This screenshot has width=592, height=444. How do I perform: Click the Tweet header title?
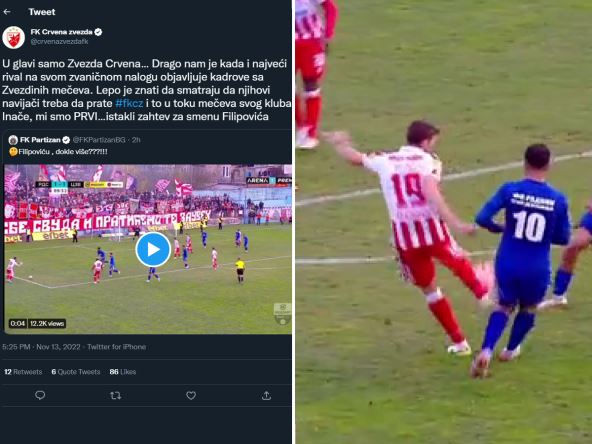[42, 12]
